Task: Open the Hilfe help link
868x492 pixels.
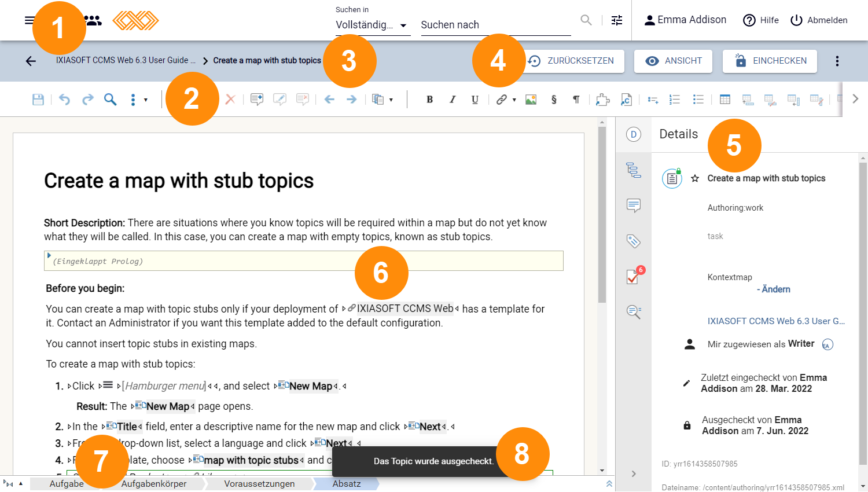Action: [x=761, y=20]
